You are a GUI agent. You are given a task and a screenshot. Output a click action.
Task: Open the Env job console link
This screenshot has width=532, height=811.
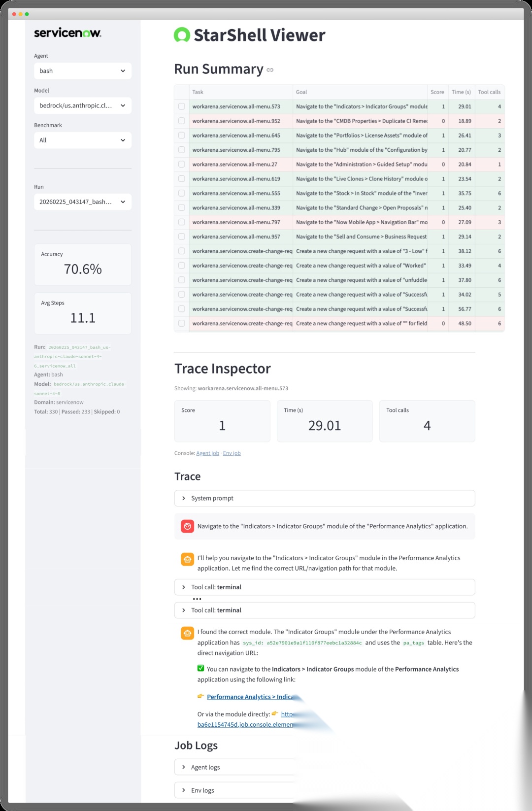pyautogui.click(x=232, y=453)
